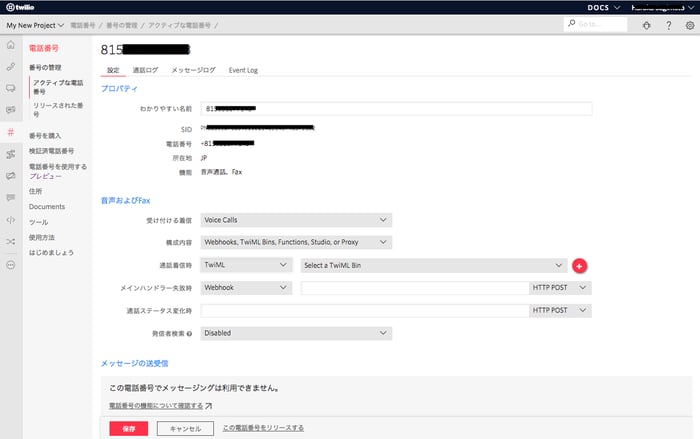Open the settings gear icon in the header
This screenshot has width=700, height=439.
click(x=690, y=25)
